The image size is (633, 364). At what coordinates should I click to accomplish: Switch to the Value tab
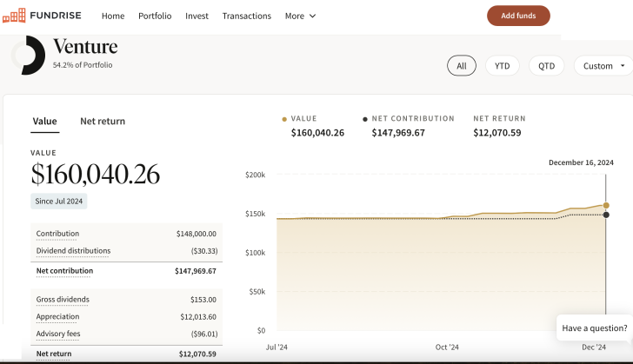coord(45,122)
